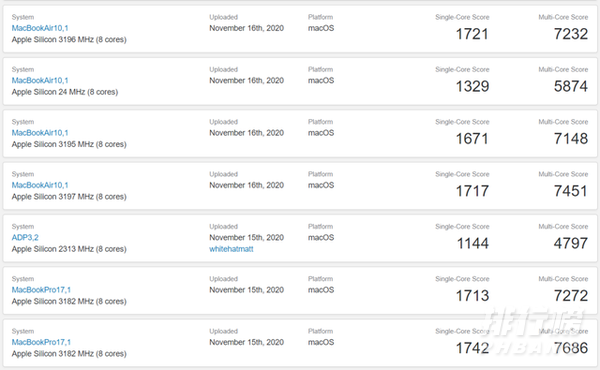Click the single-core score 1742
This screenshot has width=600, height=370.
(x=472, y=349)
